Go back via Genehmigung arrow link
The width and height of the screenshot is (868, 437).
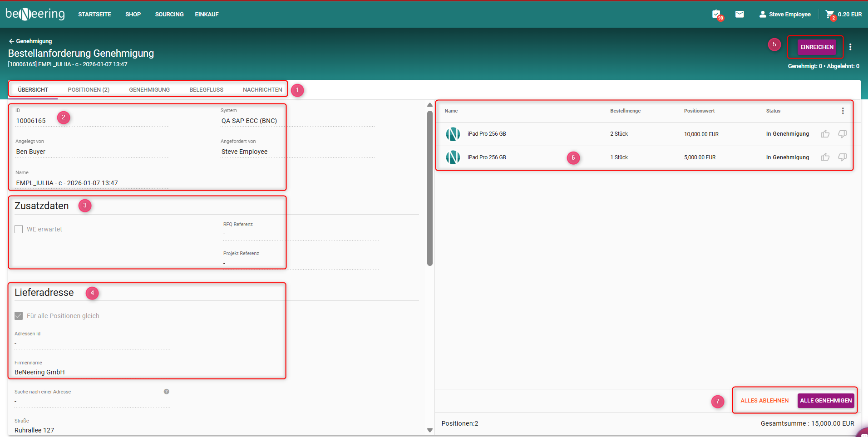tap(30, 41)
